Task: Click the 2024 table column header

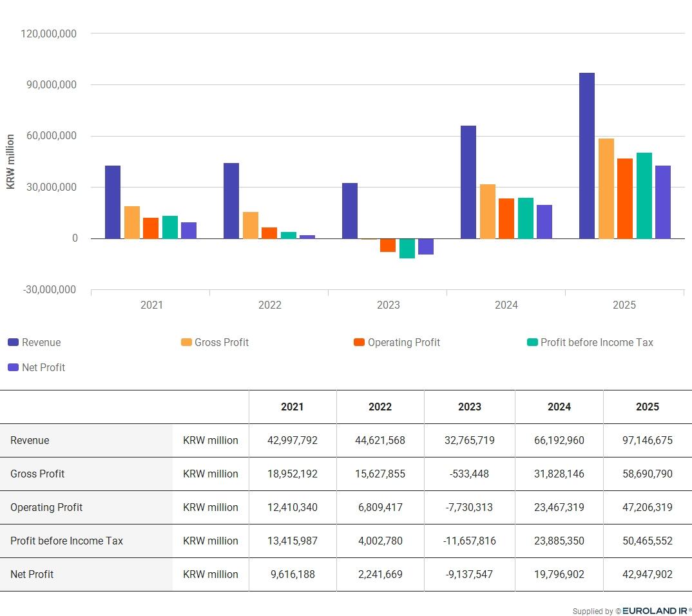Action: pyautogui.click(x=559, y=407)
